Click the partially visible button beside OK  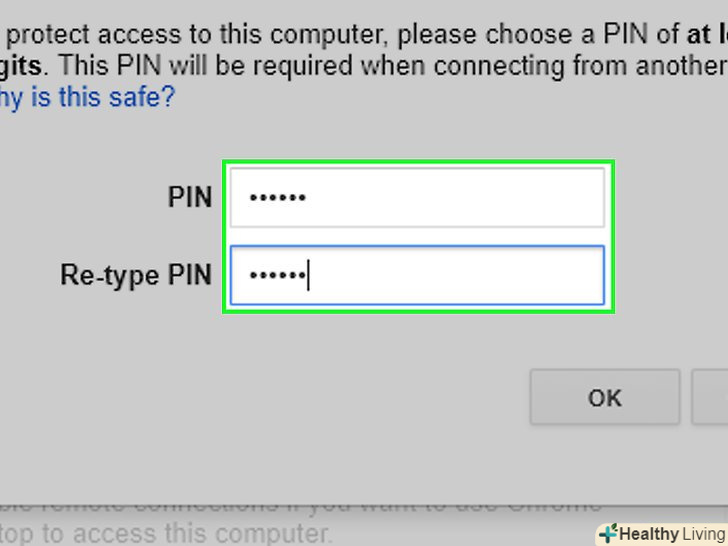point(711,397)
